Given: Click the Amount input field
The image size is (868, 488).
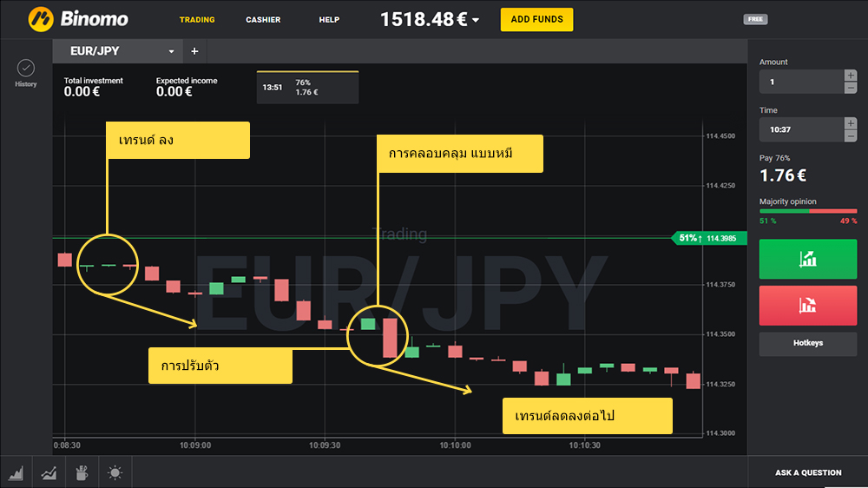Looking at the screenshot, I should [800, 82].
